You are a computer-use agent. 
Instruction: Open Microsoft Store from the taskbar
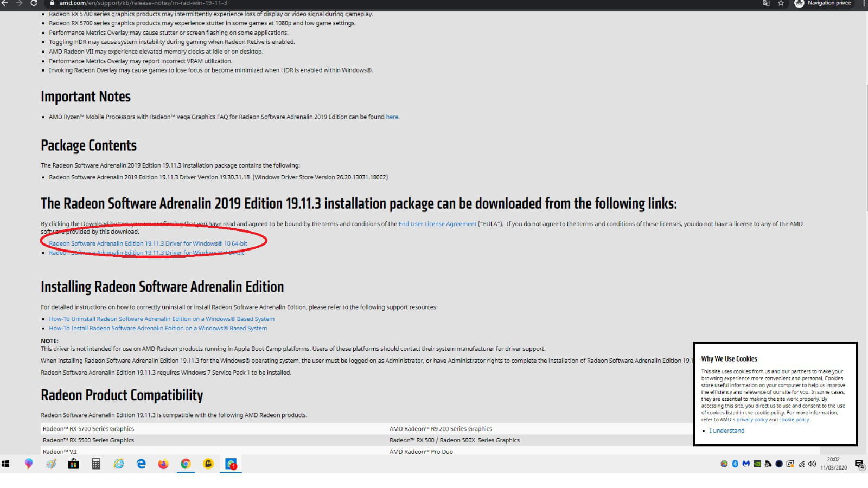pos(73,464)
